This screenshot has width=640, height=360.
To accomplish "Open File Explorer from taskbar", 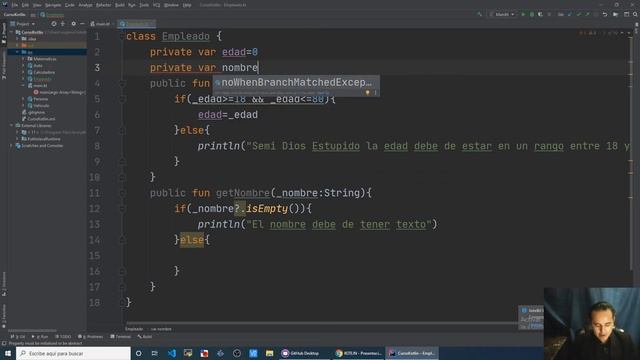I will [x=269, y=353].
